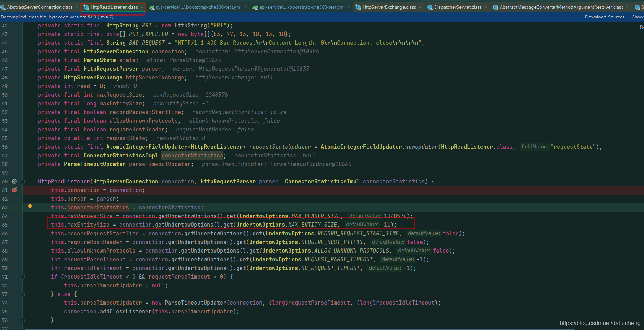
Task: Close the DispatcherServlet.class tab
Action: (486, 7)
